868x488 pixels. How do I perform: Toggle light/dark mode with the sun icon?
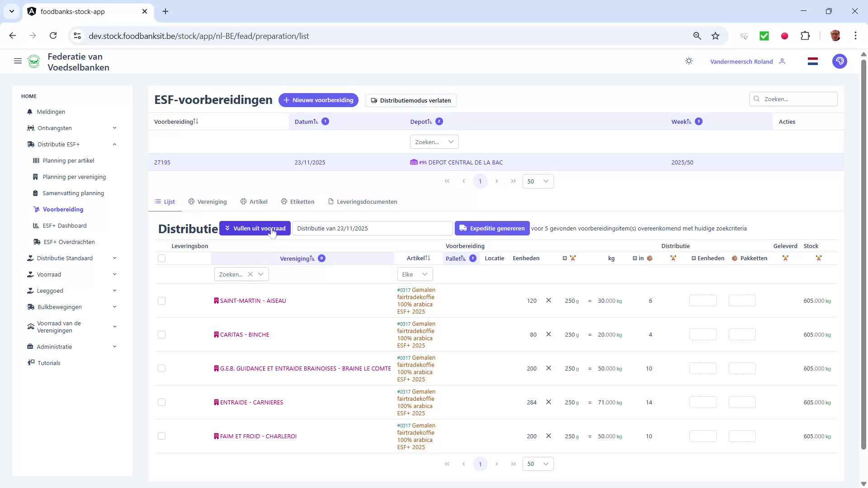tap(689, 61)
